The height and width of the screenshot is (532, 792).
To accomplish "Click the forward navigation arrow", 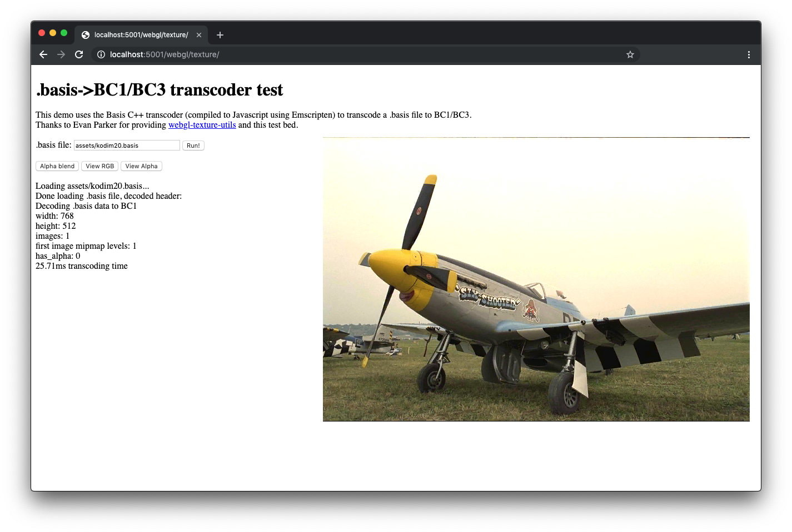I will pos(61,54).
